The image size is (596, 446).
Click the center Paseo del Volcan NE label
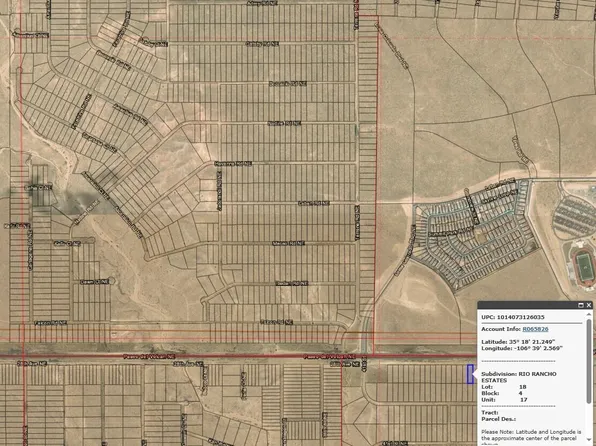click(x=329, y=357)
